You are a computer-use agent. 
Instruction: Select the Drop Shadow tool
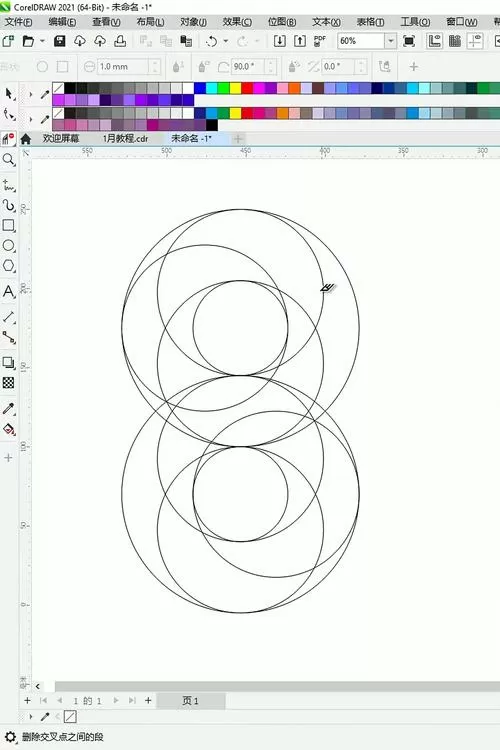[9, 363]
